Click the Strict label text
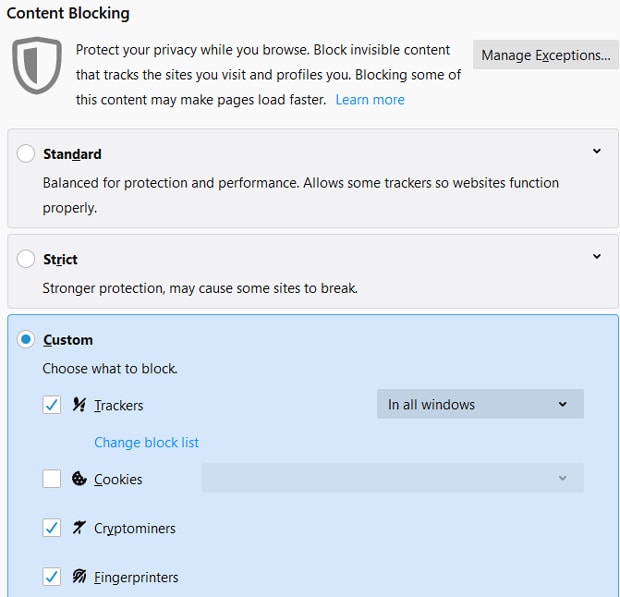 tap(60, 259)
